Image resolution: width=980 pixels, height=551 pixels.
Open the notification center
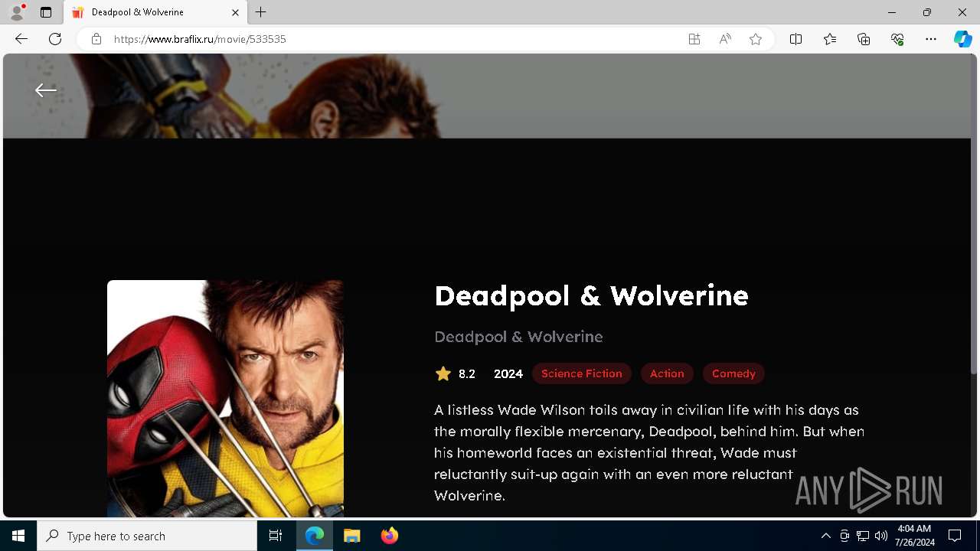(955, 536)
